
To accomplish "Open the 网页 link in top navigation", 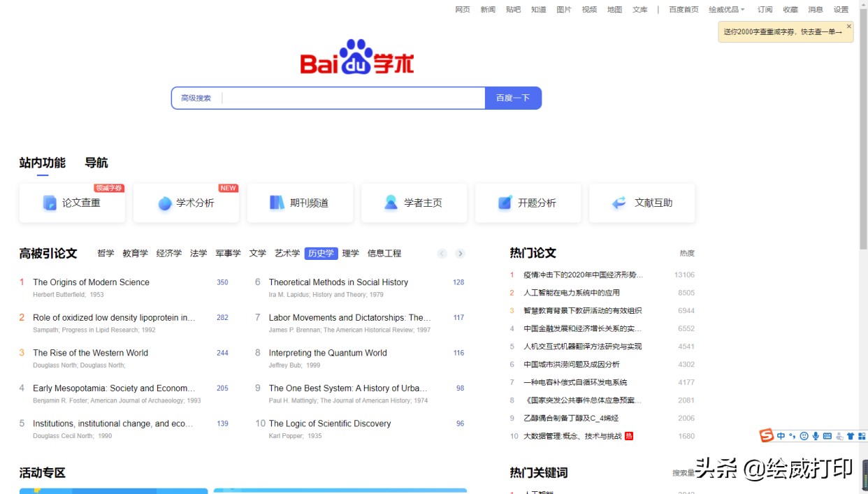I will [463, 10].
